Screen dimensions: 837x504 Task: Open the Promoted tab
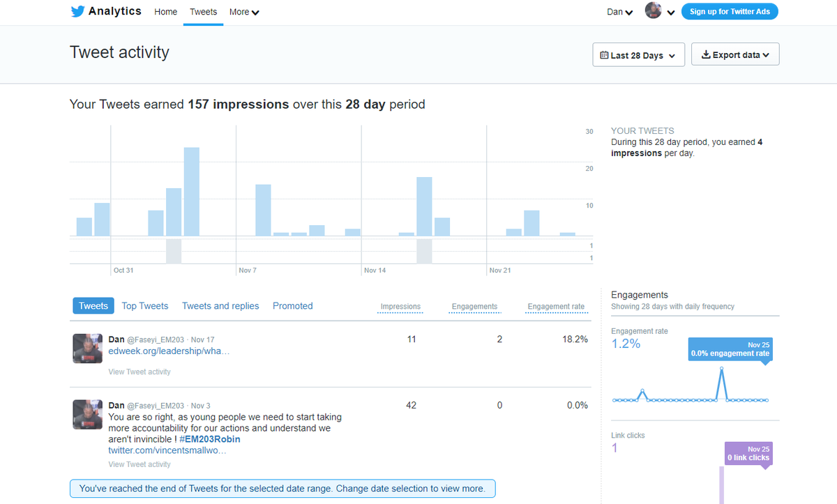[293, 306]
